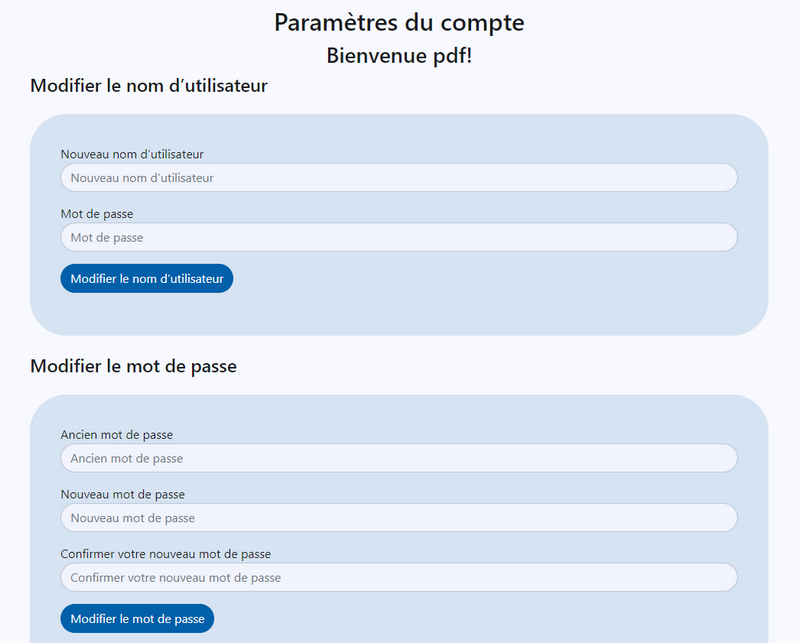
Task: Focus the 'Confirmer votre nouveau mot de passe' field
Action: click(x=399, y=578)
